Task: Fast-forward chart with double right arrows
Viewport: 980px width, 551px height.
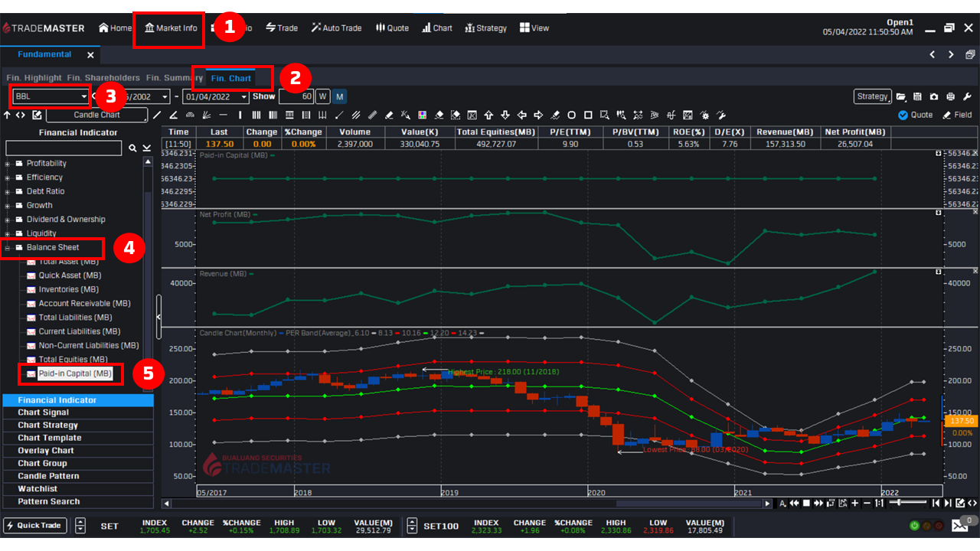Action: [x=818, y=503]
